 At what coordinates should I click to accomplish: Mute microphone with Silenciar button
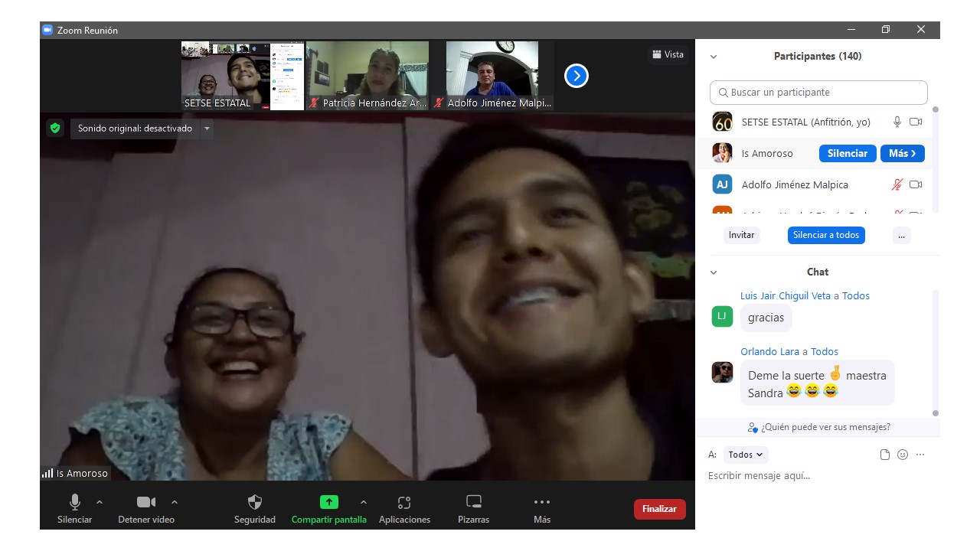(74, 509)
